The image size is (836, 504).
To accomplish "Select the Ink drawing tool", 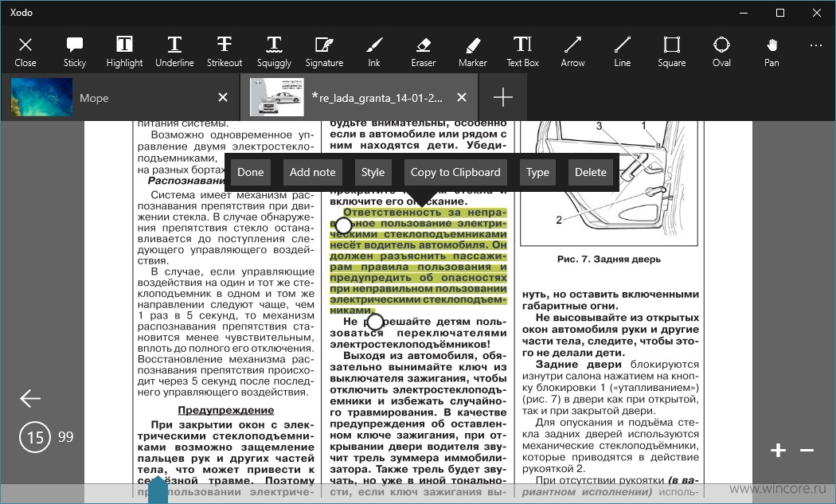I will click(373, 52).
